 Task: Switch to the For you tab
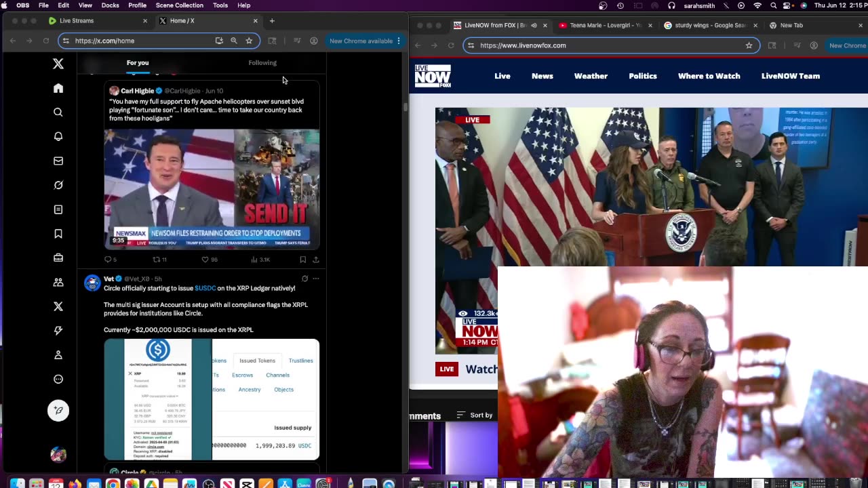[138, 62]
